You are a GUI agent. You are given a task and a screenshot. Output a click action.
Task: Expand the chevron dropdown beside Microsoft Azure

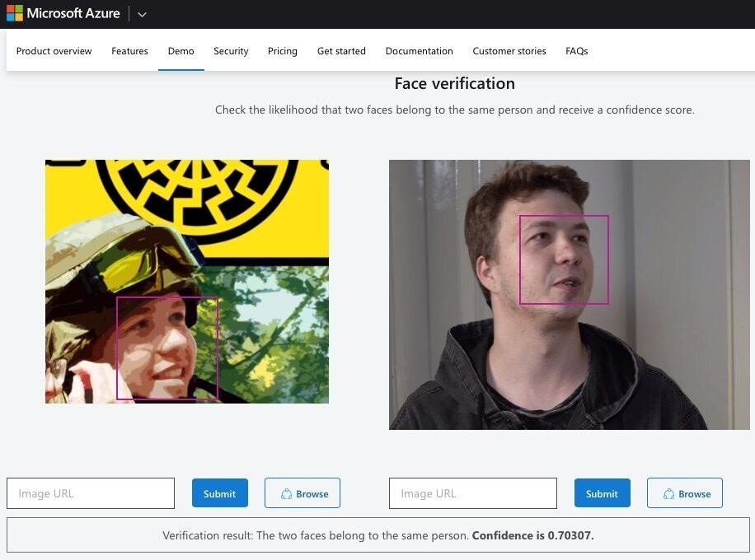click(x=142, y=15)
